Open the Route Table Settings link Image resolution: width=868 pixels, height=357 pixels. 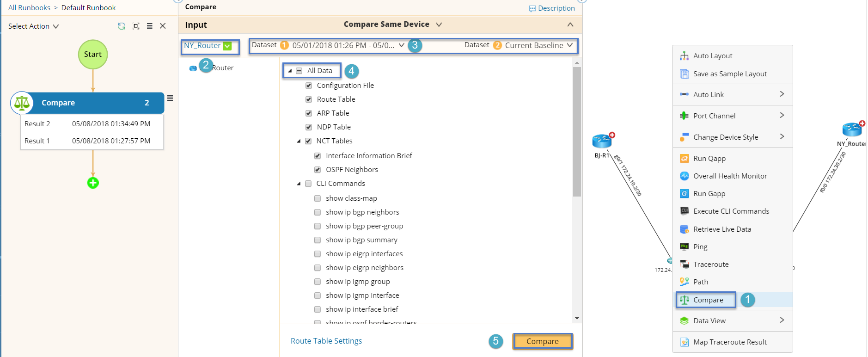tap(326, 341)
